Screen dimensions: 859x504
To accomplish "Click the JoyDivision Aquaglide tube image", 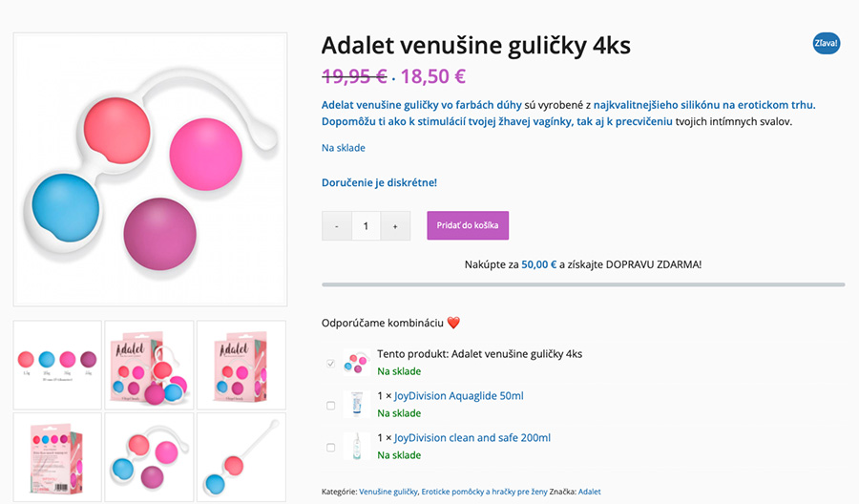I will tap(357, 405).
